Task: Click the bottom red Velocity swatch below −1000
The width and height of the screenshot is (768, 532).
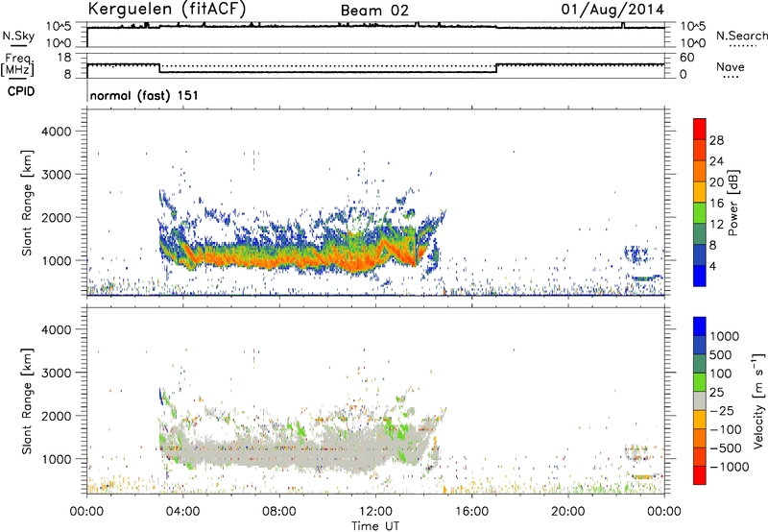Action: [x=700, y=475]
